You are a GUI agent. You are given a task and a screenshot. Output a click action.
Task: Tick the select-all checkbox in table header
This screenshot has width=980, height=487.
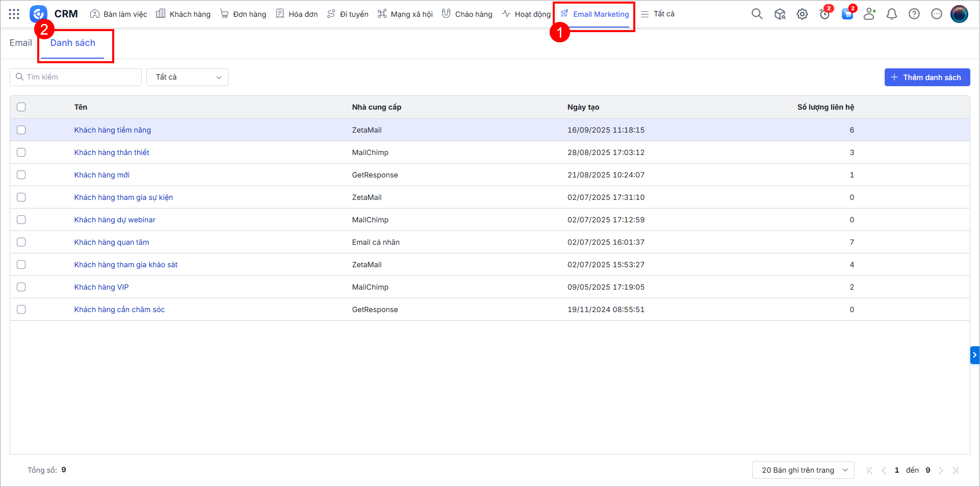(x=21, y=107)
